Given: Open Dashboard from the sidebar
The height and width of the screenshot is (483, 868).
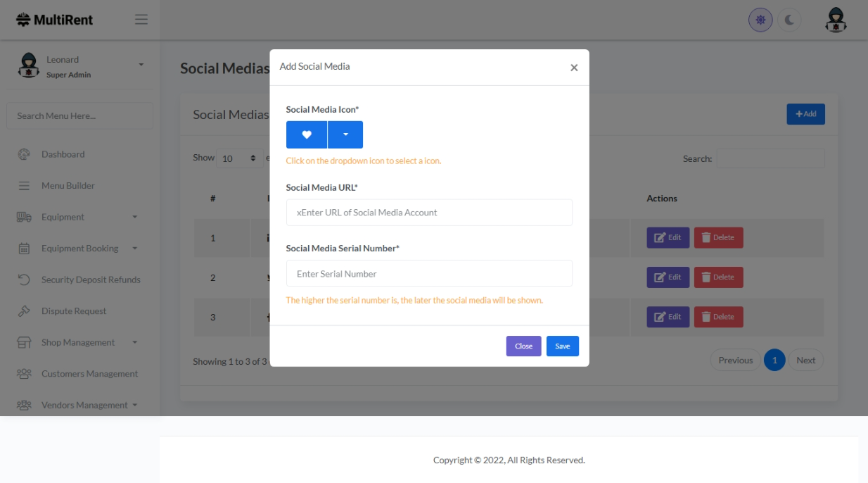Looking at the screenshot, I should tap(63, 154).
